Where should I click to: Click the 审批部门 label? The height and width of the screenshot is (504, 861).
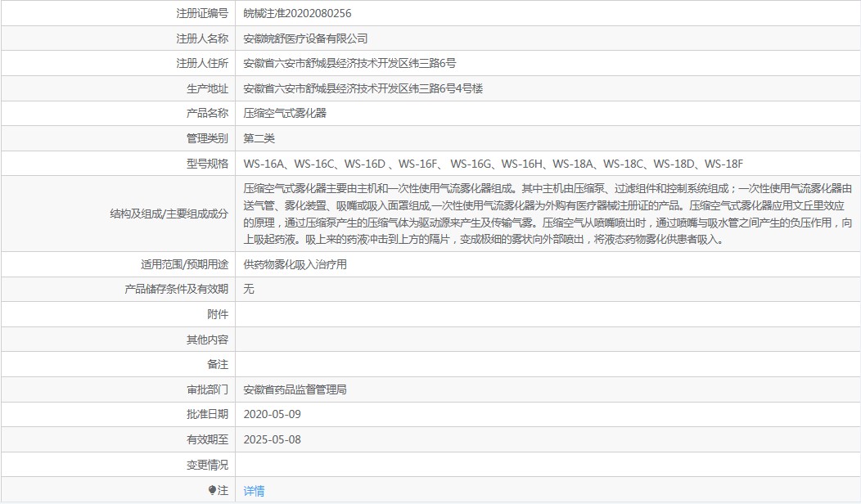207,389
